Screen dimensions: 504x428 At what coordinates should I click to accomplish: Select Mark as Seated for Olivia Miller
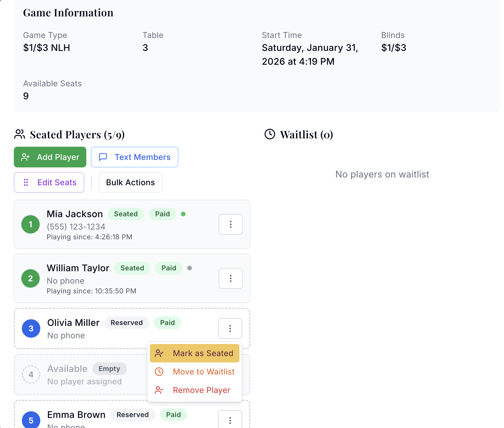coord(203,353)
